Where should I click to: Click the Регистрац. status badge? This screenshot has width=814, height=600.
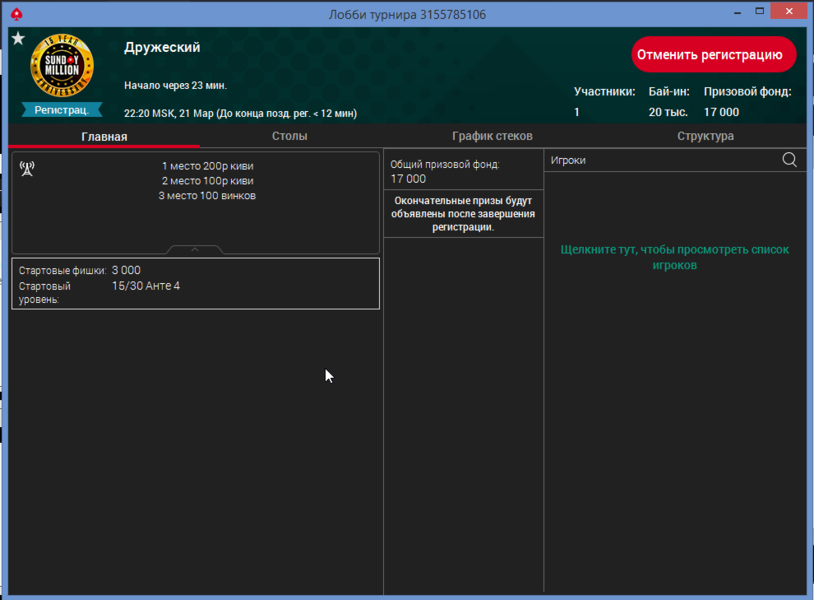pos(62,110)
